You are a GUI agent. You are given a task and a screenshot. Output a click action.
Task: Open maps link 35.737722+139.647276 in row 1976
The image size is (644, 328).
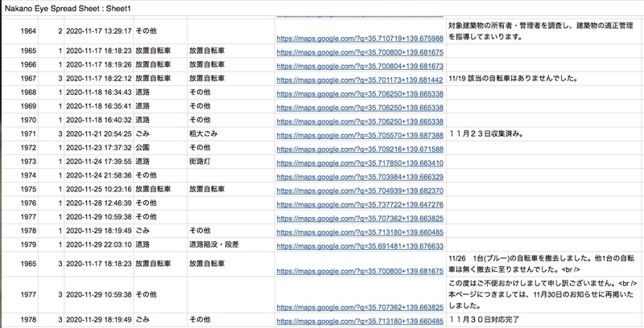tap(360, 204)
